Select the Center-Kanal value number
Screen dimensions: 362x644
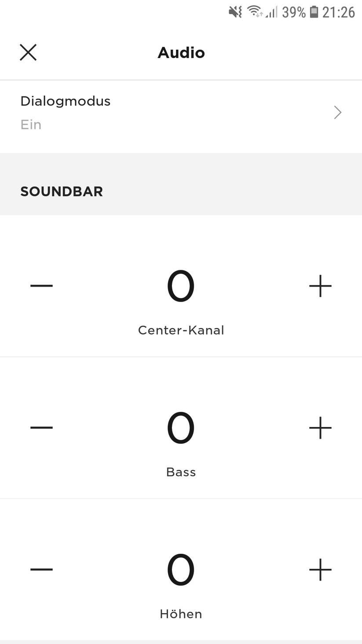pyautogui.click(x=181, y=287)
